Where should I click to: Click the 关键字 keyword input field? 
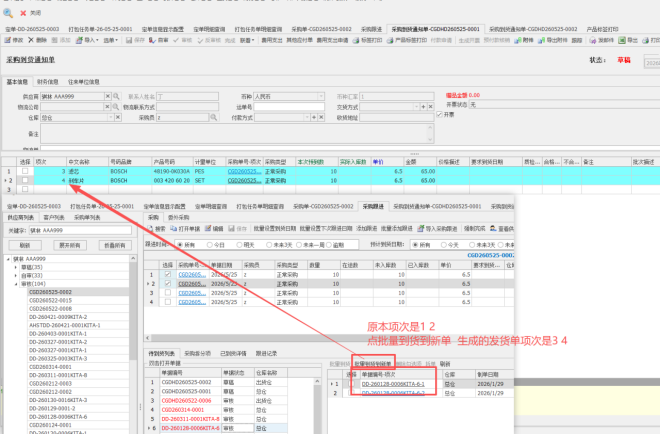pyautogui.click(x=80, y=230)
